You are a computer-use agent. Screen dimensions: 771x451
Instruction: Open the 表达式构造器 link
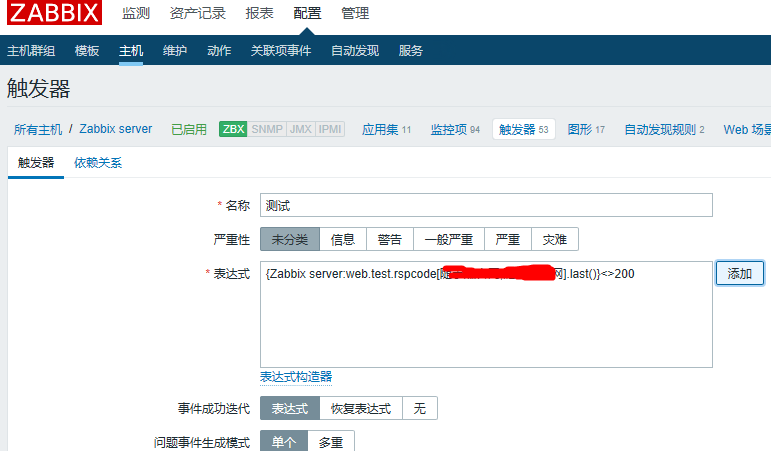coord(296,377)
